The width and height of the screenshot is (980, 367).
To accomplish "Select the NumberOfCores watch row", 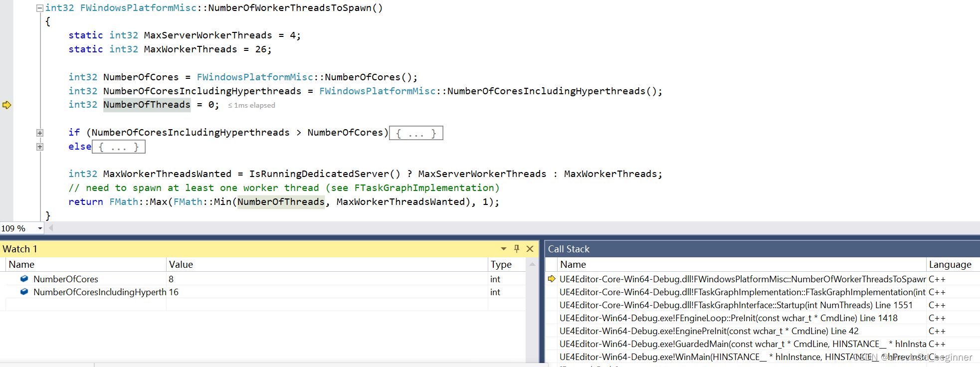I will coord(265,279).
